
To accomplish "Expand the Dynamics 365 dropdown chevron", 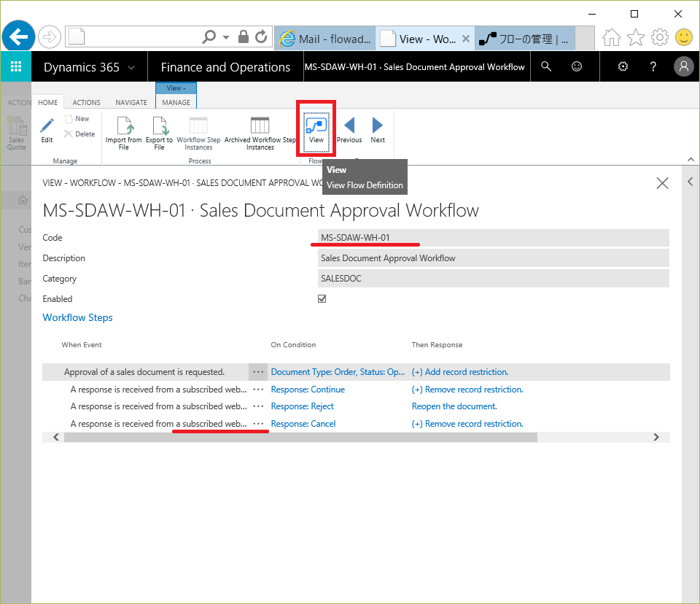I will [131, 67].
